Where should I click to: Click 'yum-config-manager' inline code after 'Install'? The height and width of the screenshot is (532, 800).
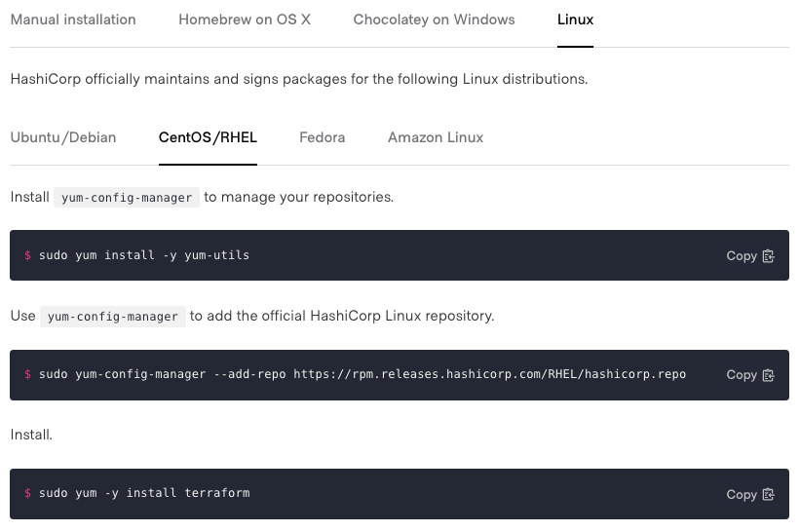[x=127, y=198]
